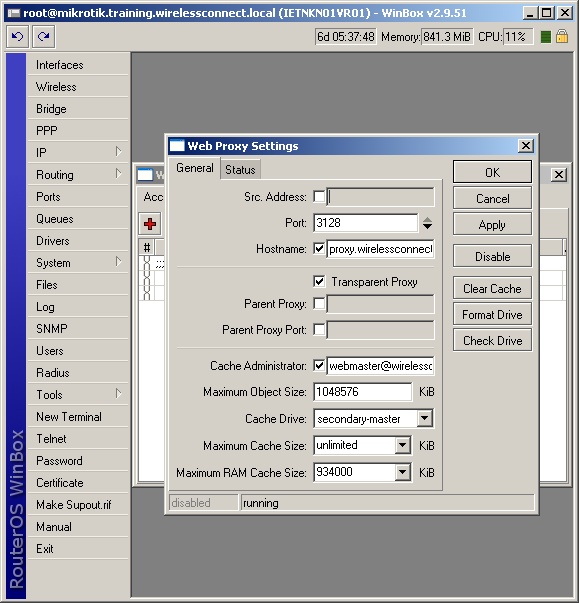
Task: Expand the Routing submenu
Action: click(119, 174)
